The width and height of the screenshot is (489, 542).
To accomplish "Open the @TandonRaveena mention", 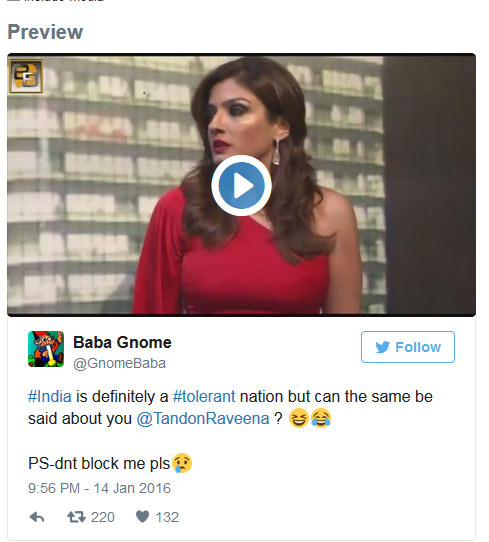I will point(203,419).
